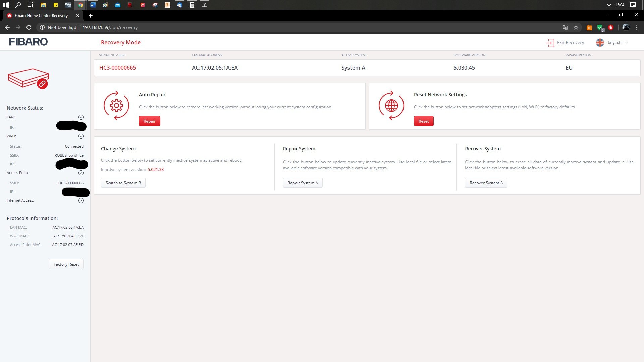Click the Exit Recovery door icon
The image size is (644, 362).
(550, 43)
